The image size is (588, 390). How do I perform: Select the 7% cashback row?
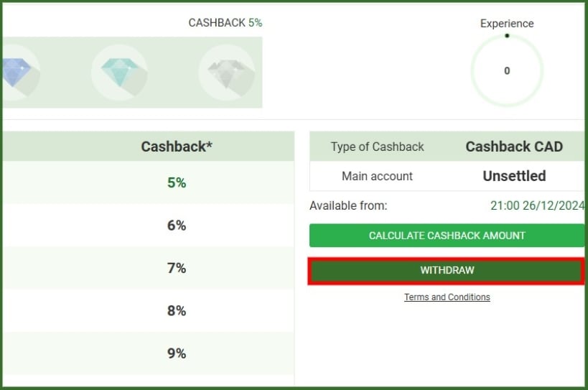click(177, 268)
